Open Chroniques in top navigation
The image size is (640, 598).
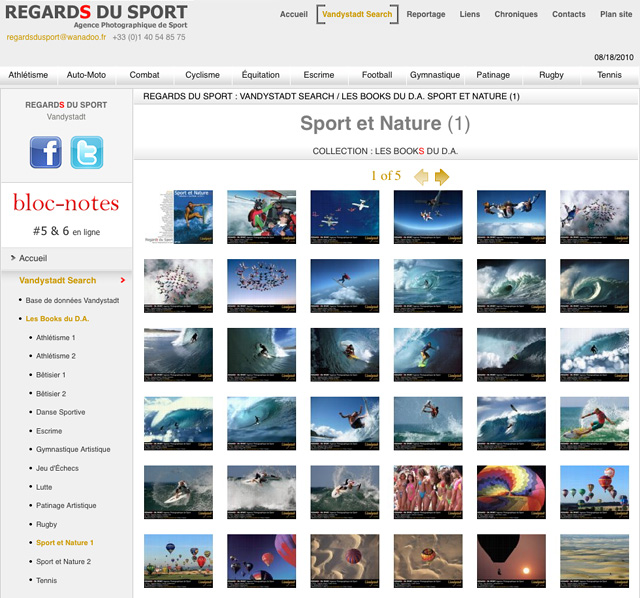pyautogui.click(x=516, y=14)
